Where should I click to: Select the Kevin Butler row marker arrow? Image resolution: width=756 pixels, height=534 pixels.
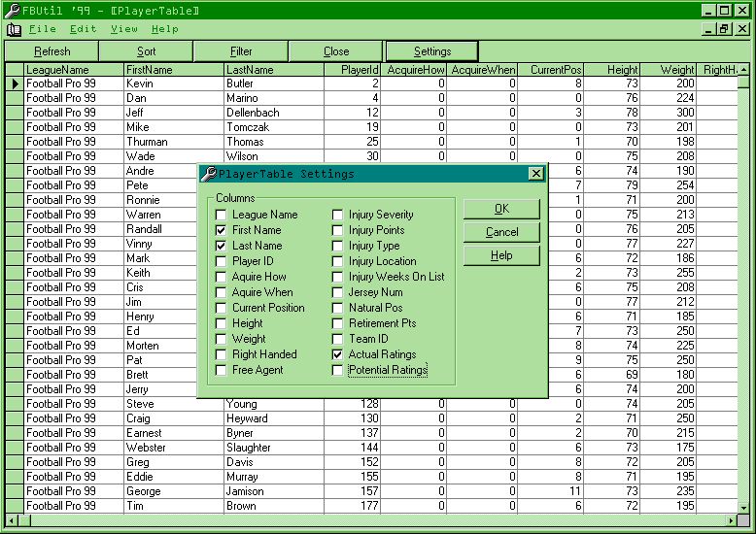[x=15, y=83]
